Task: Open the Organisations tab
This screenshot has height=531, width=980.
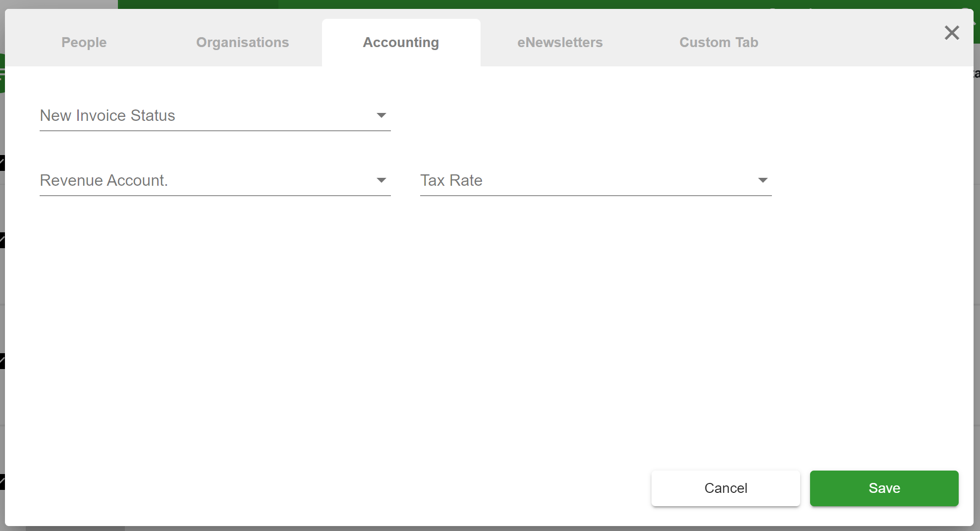Action: click(x=242, y=43)
